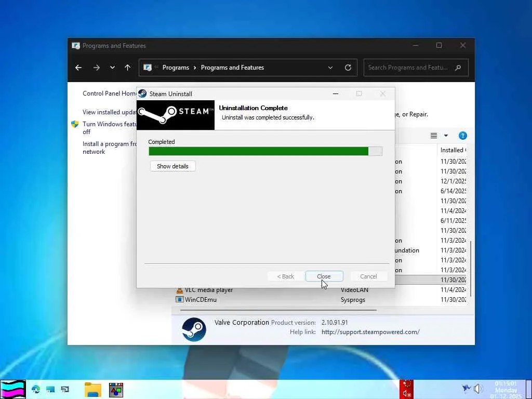This screenshot has height=399, width=532.
Task: Refresh the Programs and Features list
Action: 348,68
